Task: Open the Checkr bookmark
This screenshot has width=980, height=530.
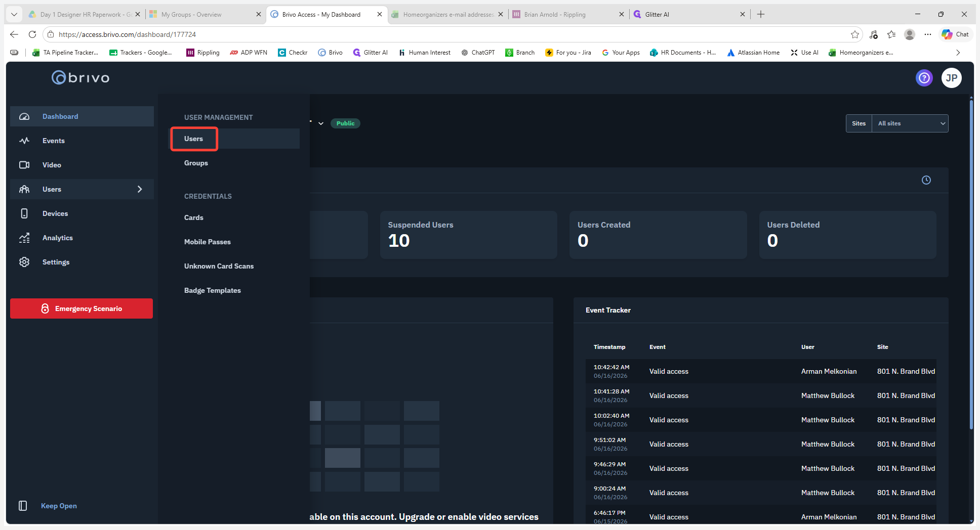Action: [293, 53]
